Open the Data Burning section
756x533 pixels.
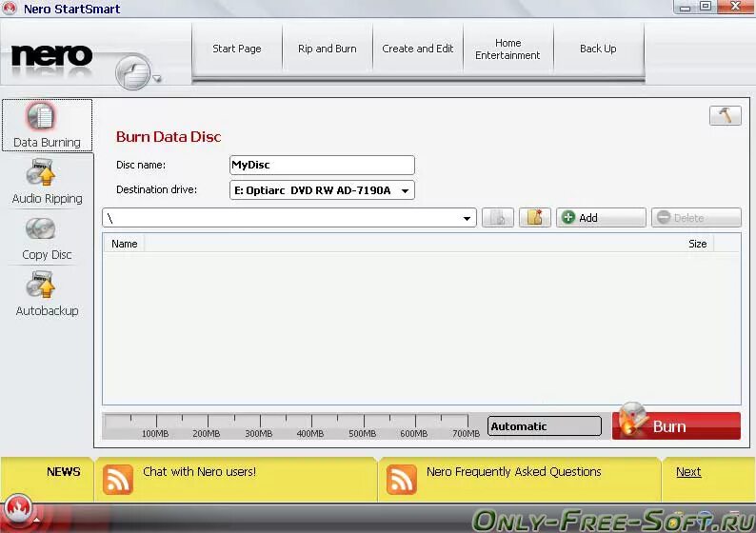point(47,126)
